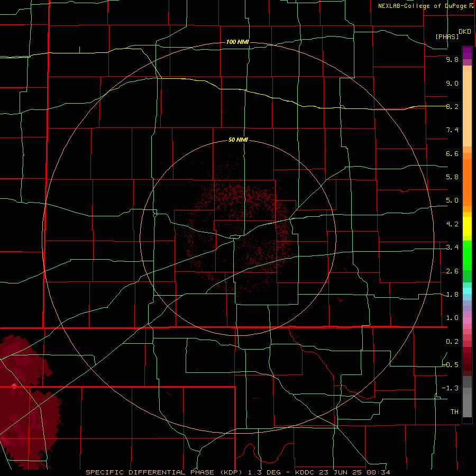Screen dimensions: 476x476
Task: Click the 2.6 value on the scale
Action: (452, 271)
